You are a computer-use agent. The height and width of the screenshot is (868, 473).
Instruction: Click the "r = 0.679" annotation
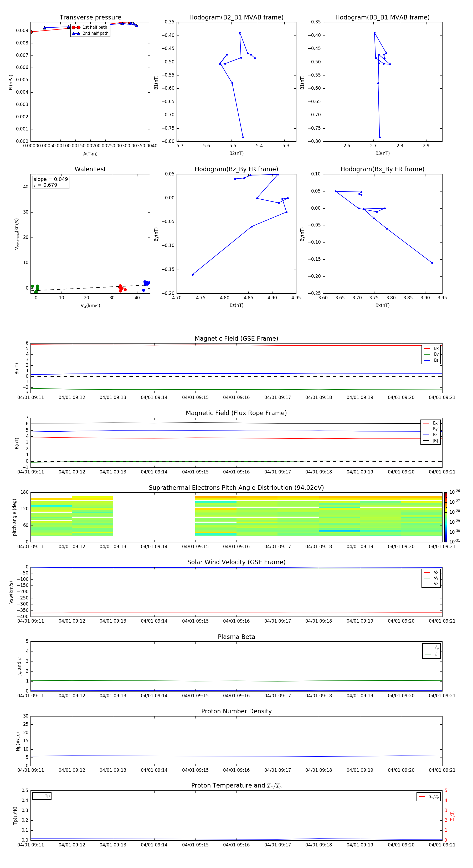[45, 185]
